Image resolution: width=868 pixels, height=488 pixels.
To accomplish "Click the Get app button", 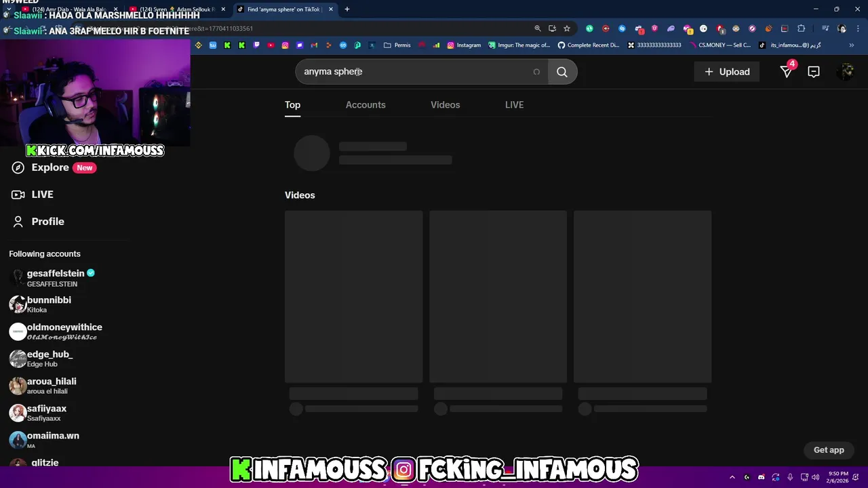I will click(x=829, y=450).
